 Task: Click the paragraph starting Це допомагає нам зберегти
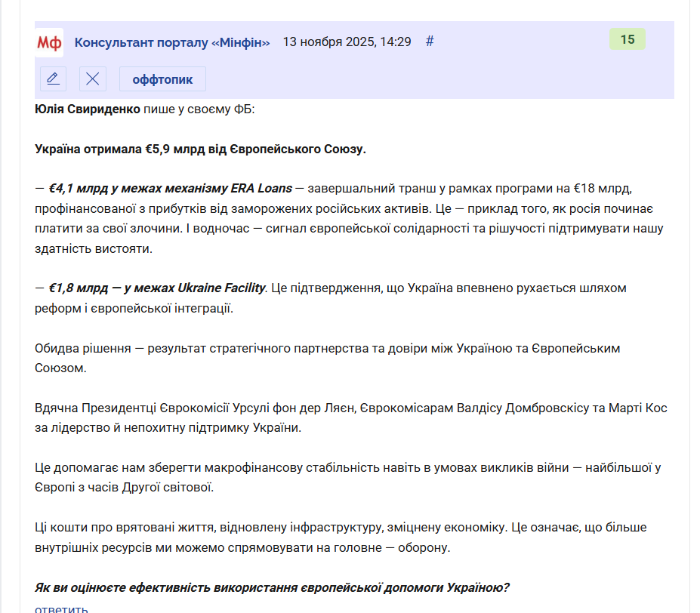(x=348, y=477)
